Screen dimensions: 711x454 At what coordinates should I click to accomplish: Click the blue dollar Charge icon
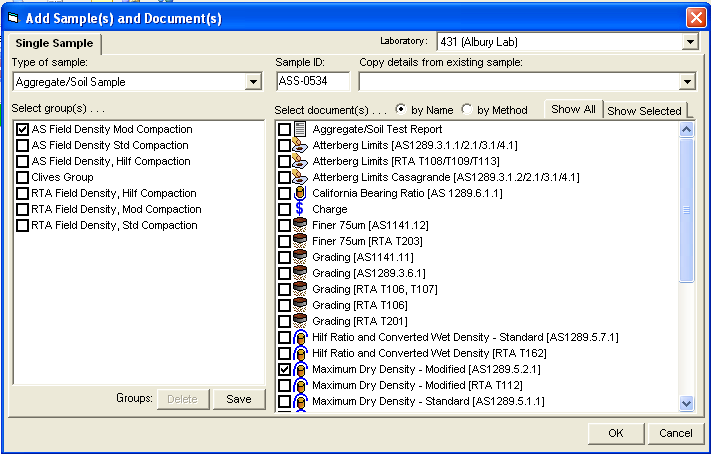(300, 209)
